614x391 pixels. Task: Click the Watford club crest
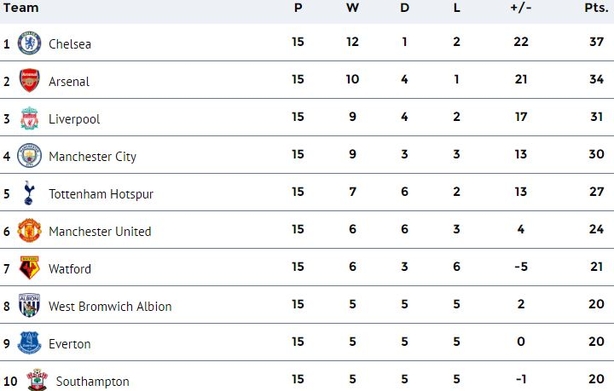coord(29,268)
